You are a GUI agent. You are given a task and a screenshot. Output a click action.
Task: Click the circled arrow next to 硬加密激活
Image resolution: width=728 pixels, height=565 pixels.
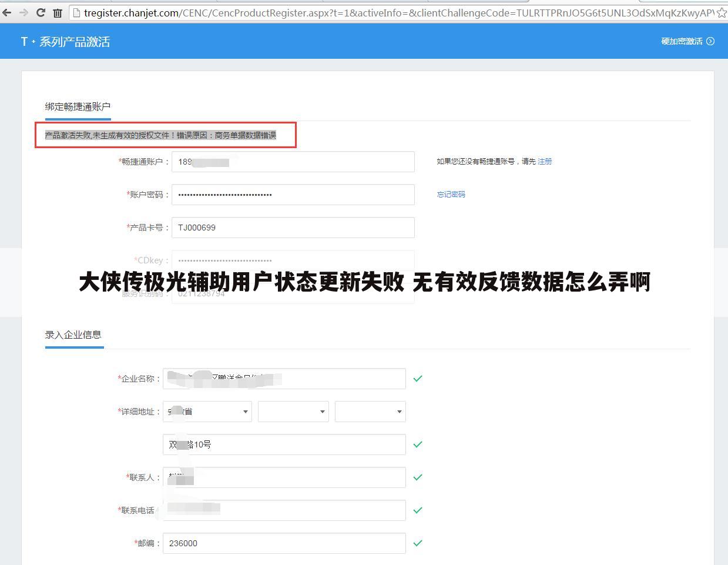click(710, 41)
